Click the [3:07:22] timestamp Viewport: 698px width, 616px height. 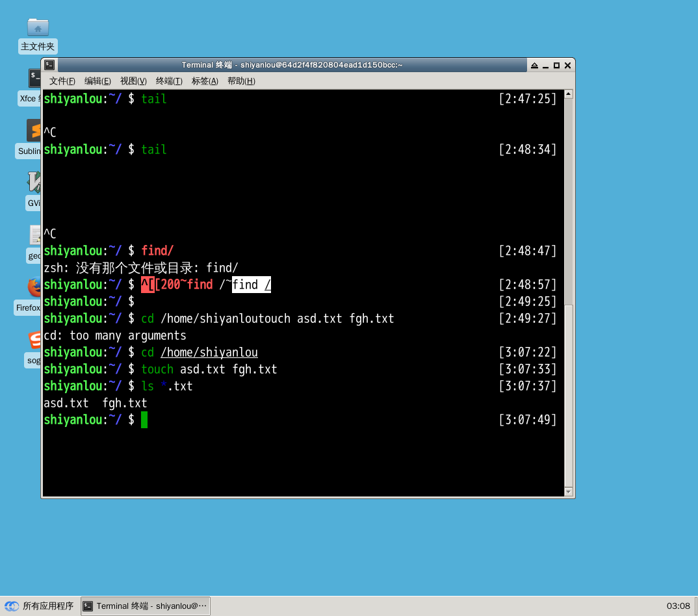tap(528, 352)
